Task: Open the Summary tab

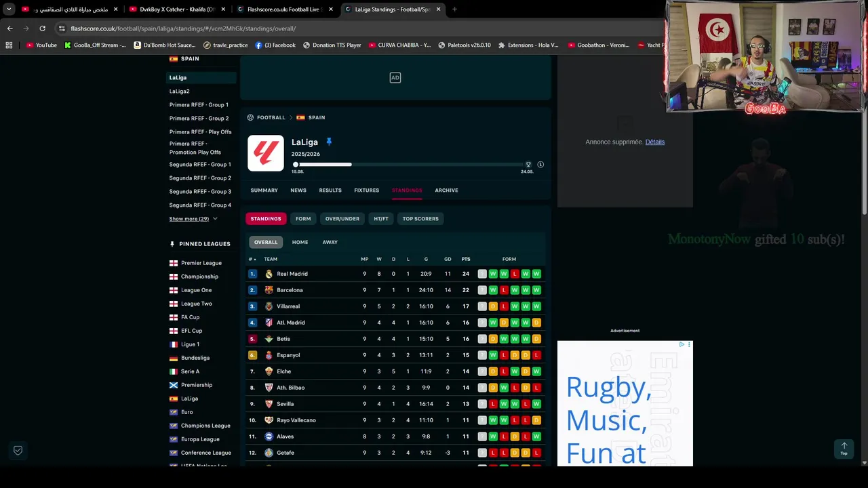Action: tap(264, 190)
